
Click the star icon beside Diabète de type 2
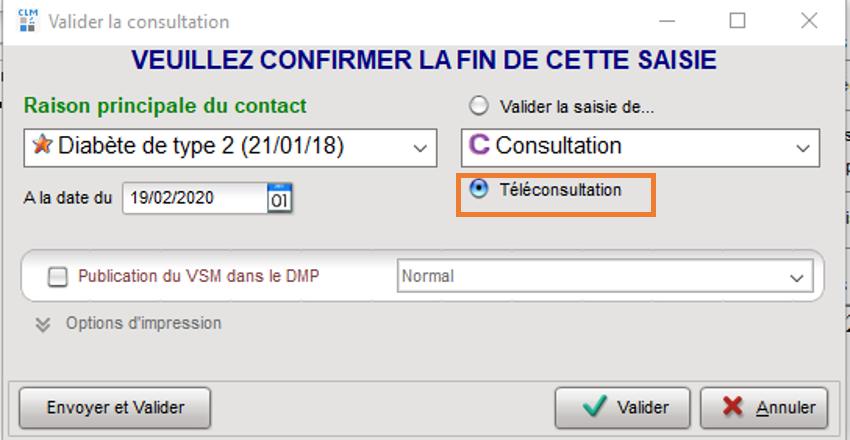(x=41, y=147)
